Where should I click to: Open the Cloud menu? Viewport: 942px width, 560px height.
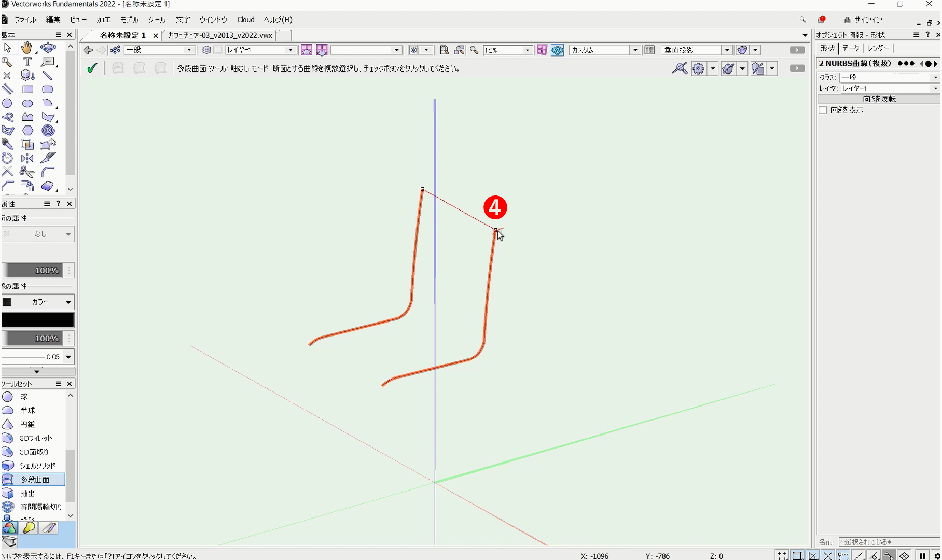pyautogui.click(x=246, y=20)
